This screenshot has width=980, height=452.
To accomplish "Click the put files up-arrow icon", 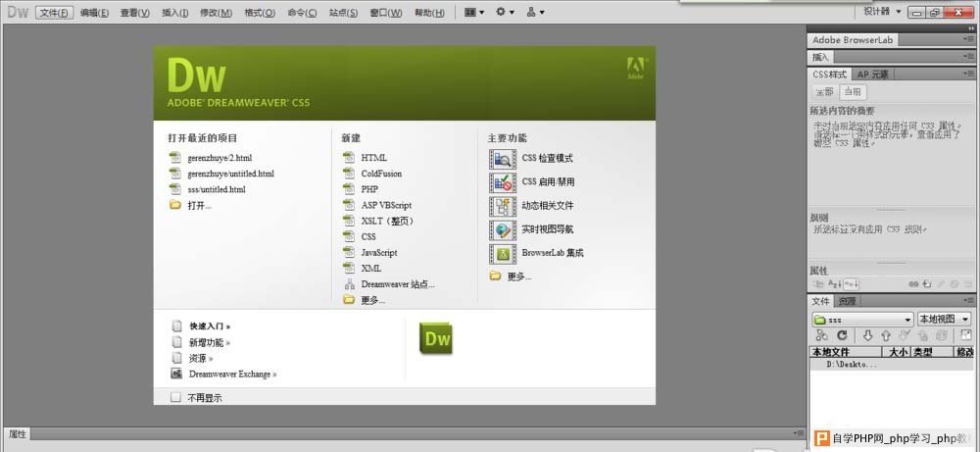I will pos(886,335).
